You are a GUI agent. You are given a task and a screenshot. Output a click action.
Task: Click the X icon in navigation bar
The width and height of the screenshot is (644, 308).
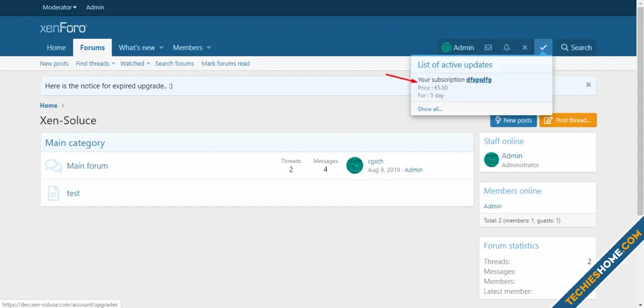[525, 47]
